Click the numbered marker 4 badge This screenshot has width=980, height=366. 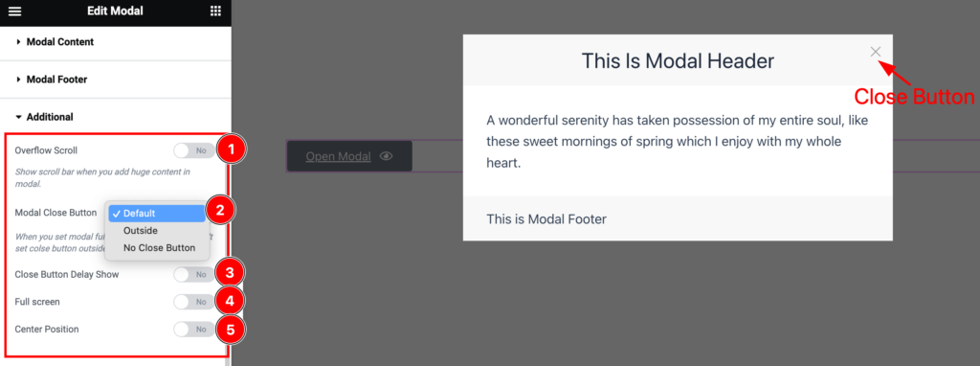pyautogui.click(x=230, y=301)
